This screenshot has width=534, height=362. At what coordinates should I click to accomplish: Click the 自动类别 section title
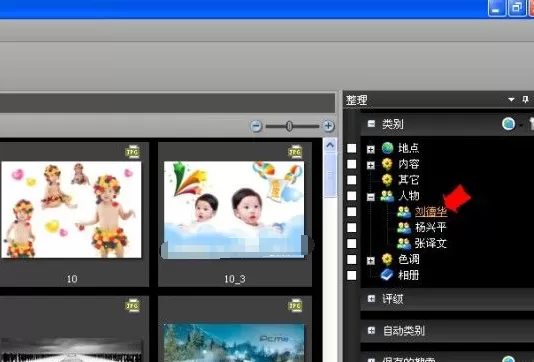(404, 330)
